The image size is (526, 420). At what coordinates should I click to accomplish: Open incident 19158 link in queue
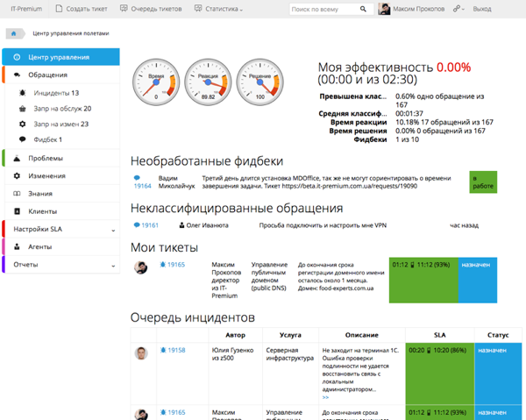(x=176, y=350)
